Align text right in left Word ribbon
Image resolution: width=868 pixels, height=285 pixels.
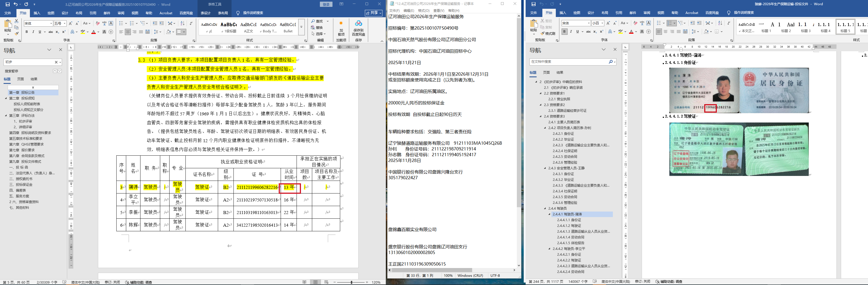[134, 32]
